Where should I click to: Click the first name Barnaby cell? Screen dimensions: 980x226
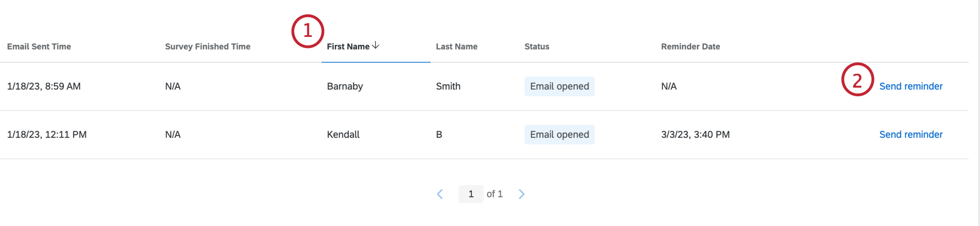[345, 86]
